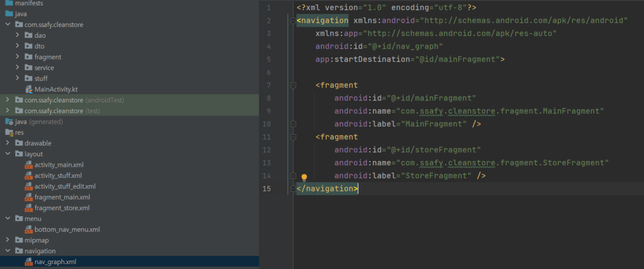Expand com.ssafy.cleanstore (androidTest) package
The height and width of the screenshot is (269, 644).
(8, 100)
